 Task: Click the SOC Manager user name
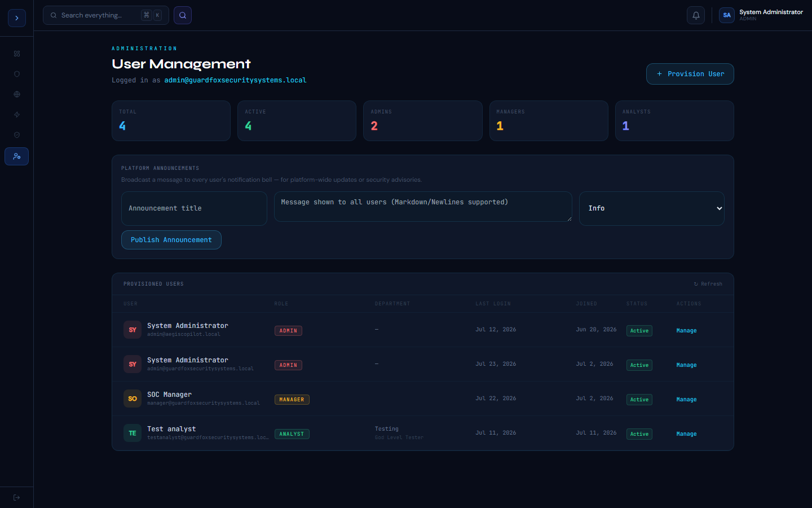(x=169, y=395)
